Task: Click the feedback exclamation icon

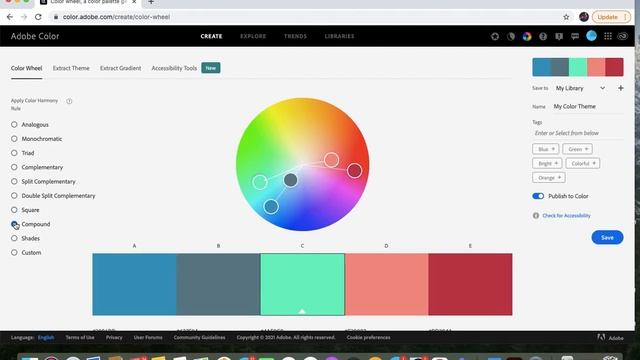Action: coord(559,36)
